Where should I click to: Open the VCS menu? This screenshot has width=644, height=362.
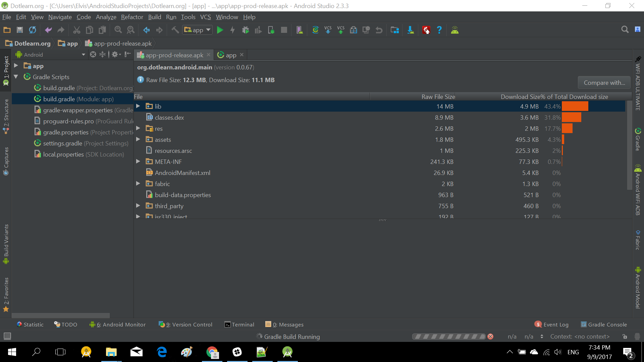(206, 17)
